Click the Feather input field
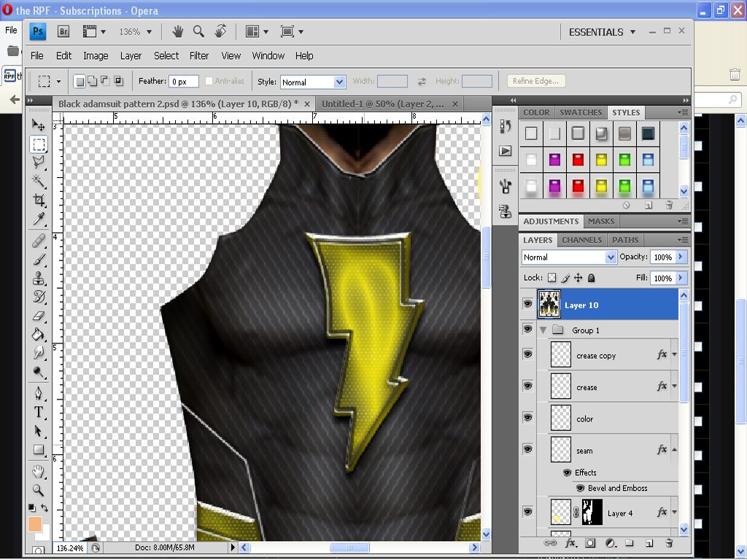 click(x=183, y=82)
